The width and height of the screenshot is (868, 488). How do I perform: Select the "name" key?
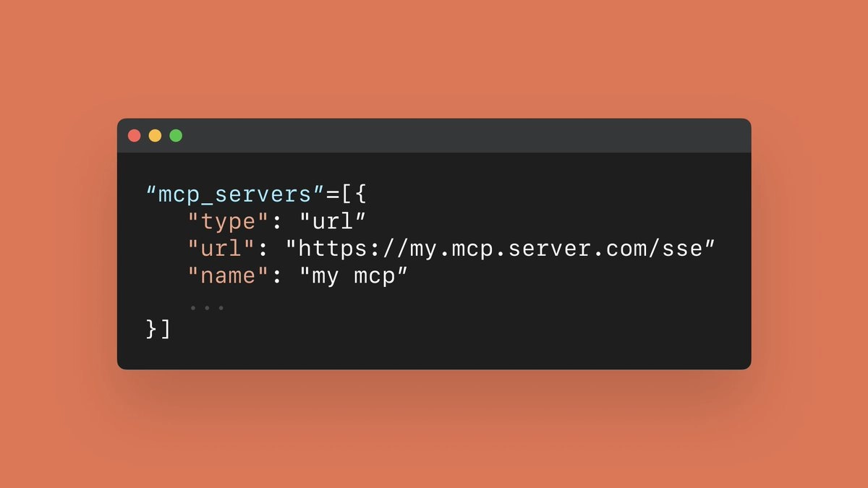pos(223,276)
